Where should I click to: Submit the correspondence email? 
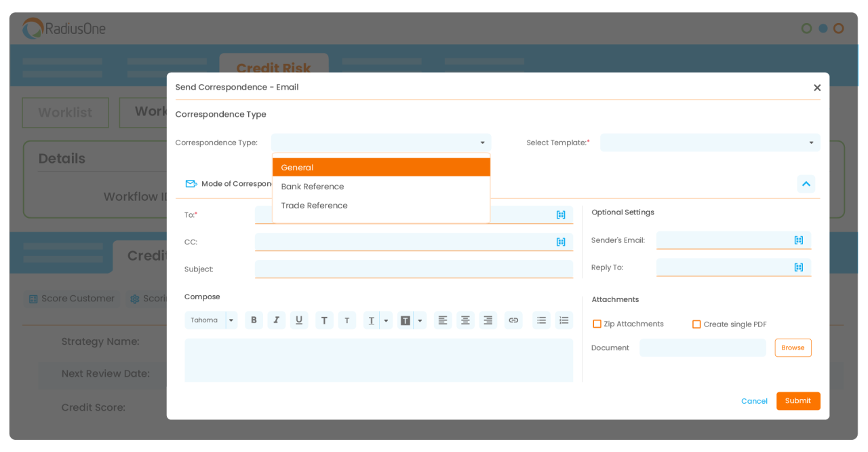(x=798, y=401)
